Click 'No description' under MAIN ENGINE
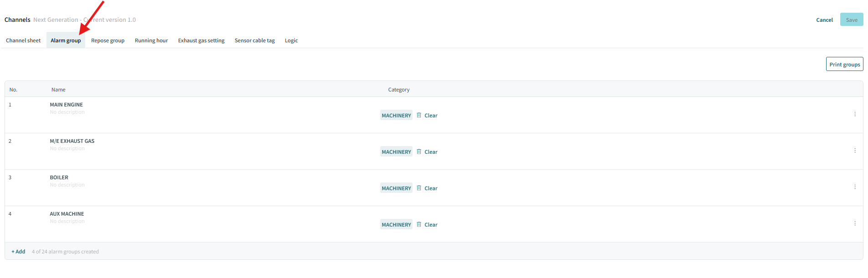 (67, 112)
